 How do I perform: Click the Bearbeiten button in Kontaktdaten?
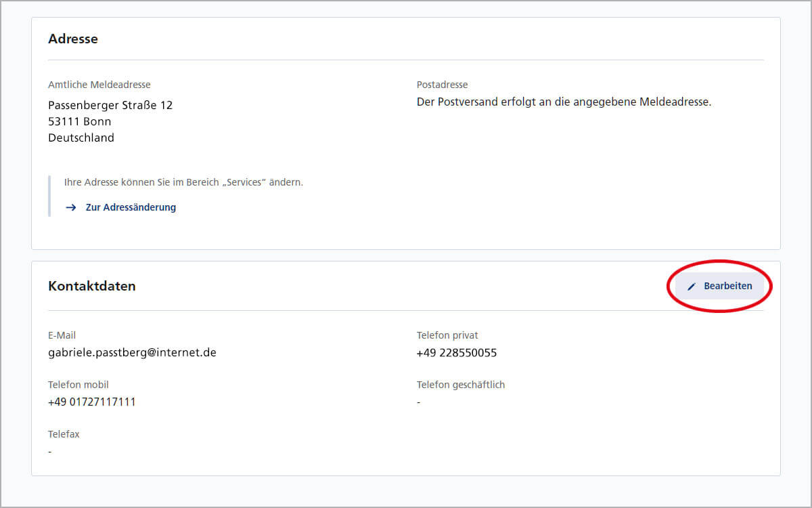719,286
